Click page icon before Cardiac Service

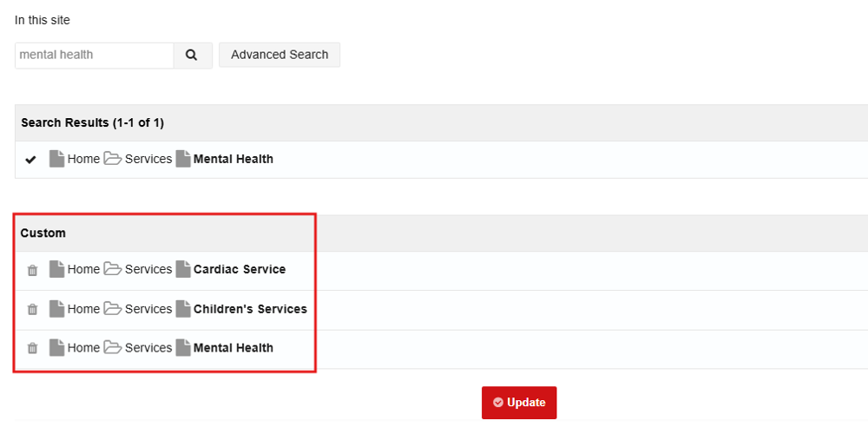[183, 269]
